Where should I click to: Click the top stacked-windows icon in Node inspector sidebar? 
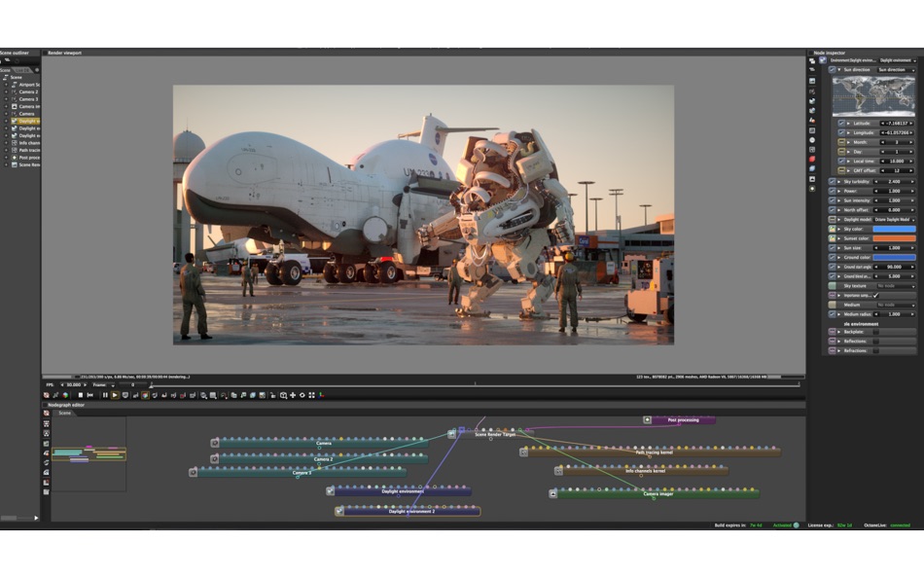[812, 60]
